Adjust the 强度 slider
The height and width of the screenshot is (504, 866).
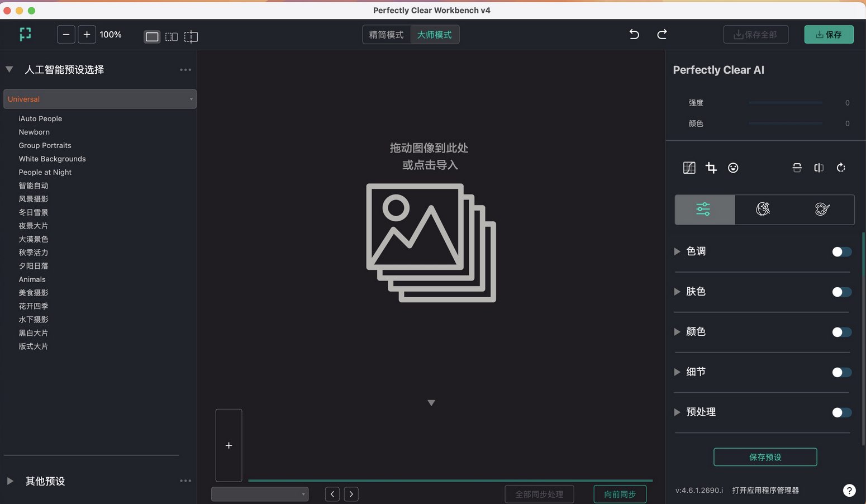coord(786,103)
